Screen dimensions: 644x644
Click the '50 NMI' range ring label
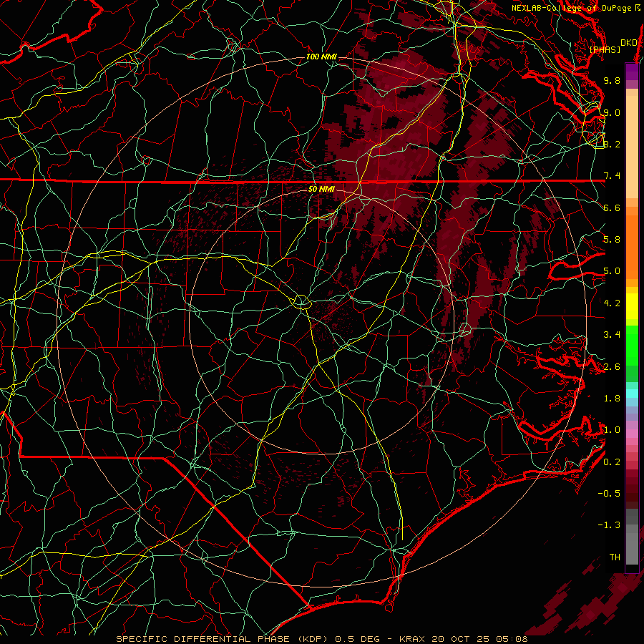[x=321, y=189]
